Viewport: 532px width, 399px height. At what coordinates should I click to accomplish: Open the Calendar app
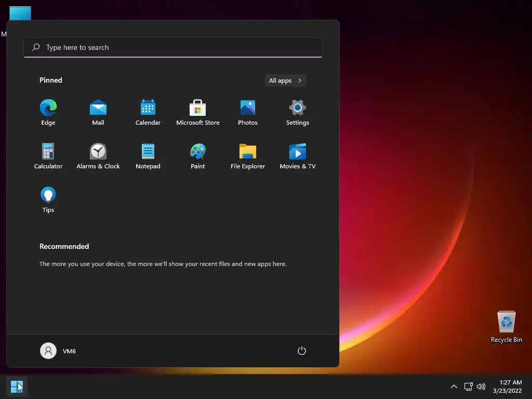pos(148,113)
